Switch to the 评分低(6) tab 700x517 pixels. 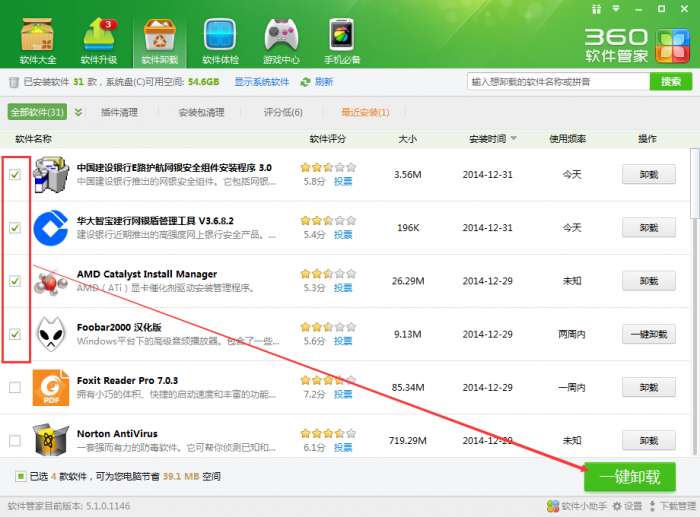point(283,112)
